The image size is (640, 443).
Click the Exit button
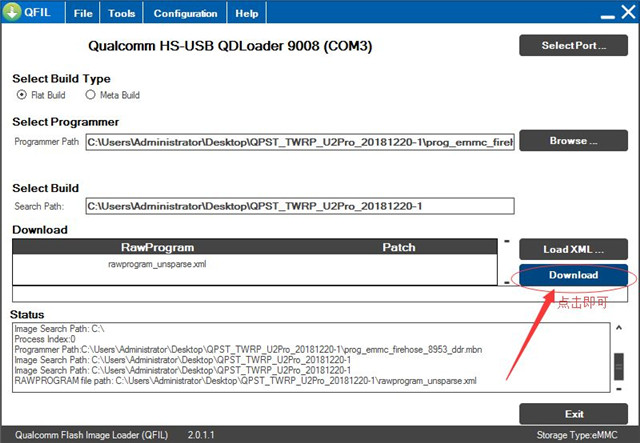(x=573, y=414)
